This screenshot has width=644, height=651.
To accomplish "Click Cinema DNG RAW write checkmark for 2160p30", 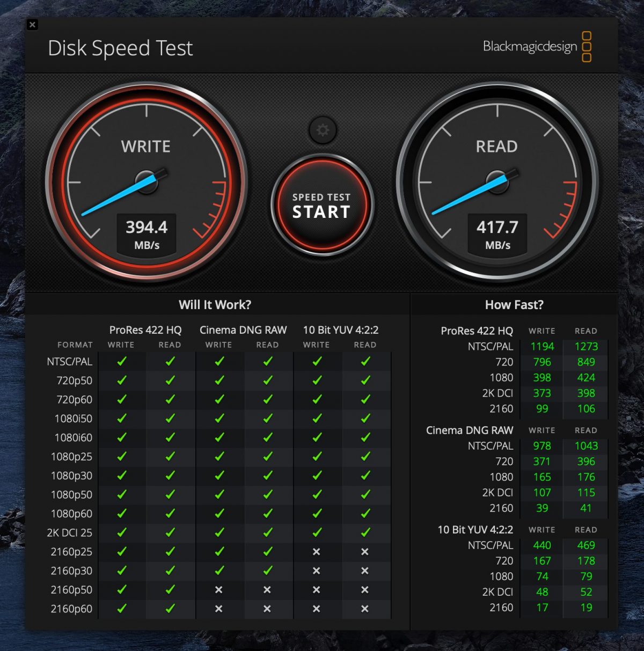I will point(219,570).
